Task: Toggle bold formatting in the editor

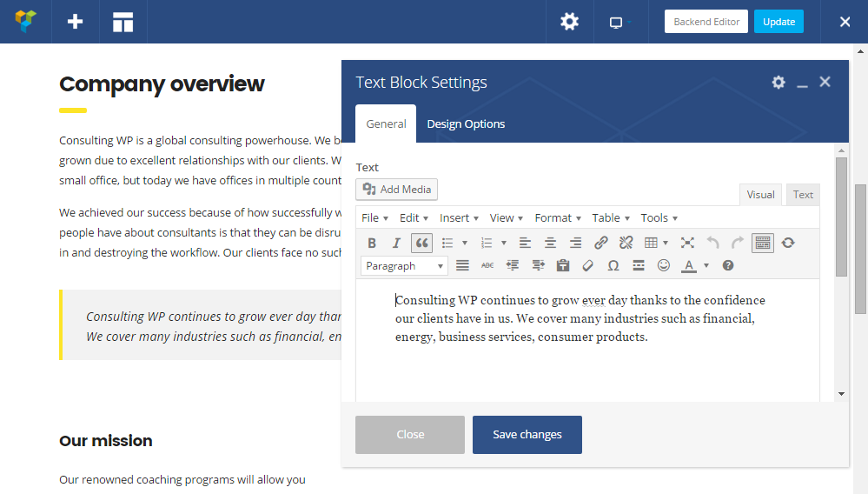Action: coord(372,243)
